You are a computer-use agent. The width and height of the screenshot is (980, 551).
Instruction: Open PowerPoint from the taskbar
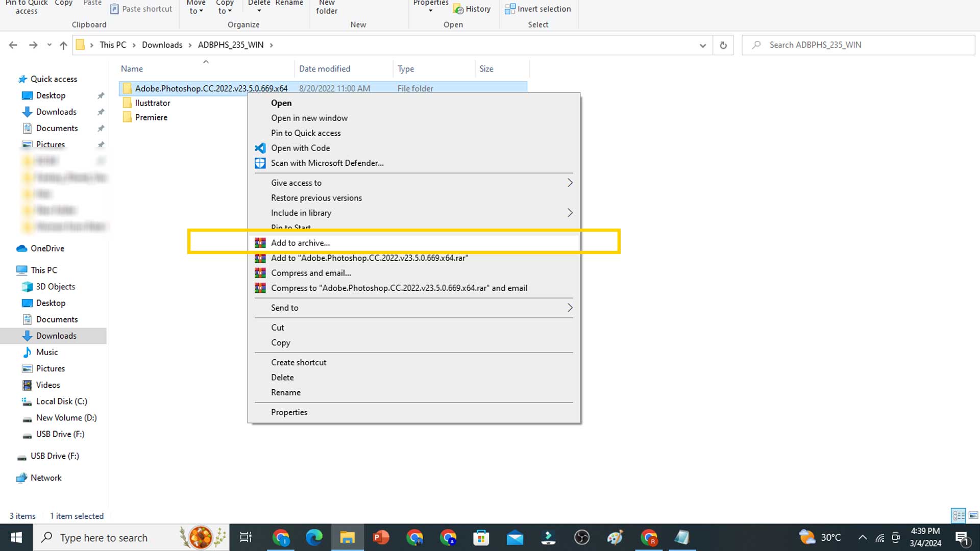coord(381,537)
